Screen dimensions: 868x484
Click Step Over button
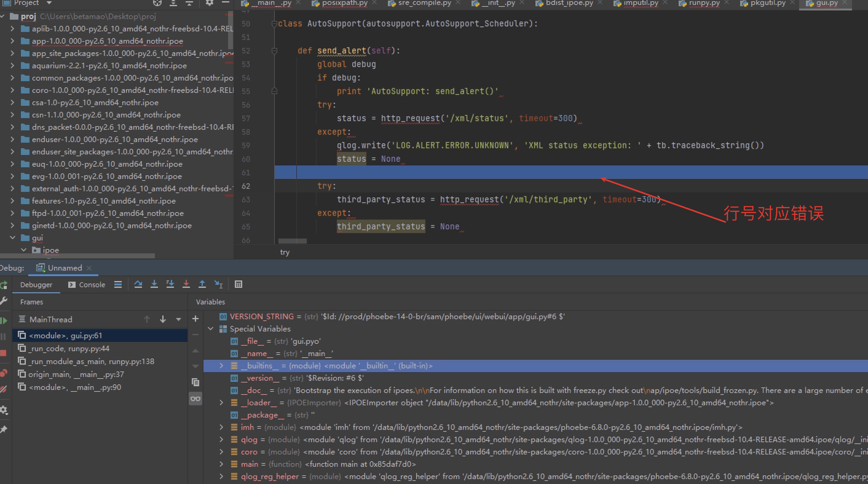[138, 284]
